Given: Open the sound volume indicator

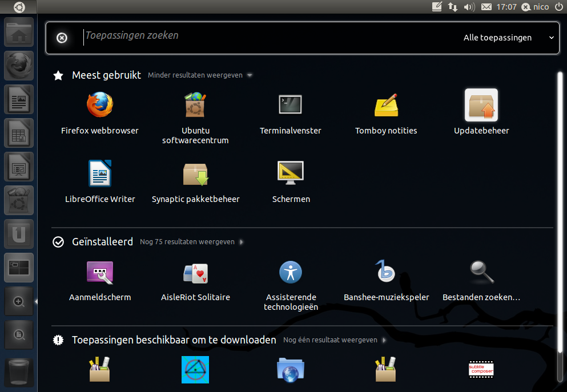Looking at the screenshot, I should pos(469,7).
